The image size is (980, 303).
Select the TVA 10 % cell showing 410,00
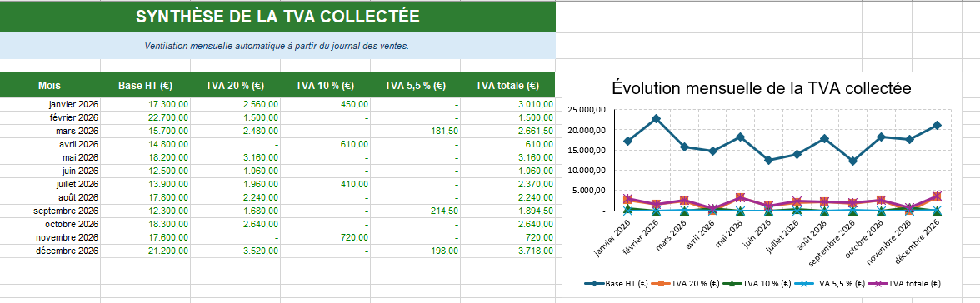pyautogui.click(x=325, y=184)
